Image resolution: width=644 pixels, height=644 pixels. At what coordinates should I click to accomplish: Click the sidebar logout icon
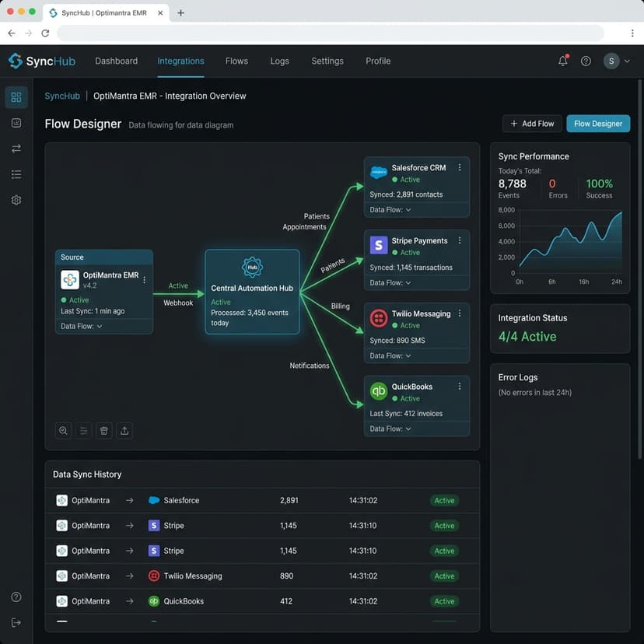pyautogui.click(x=16, y=622)
